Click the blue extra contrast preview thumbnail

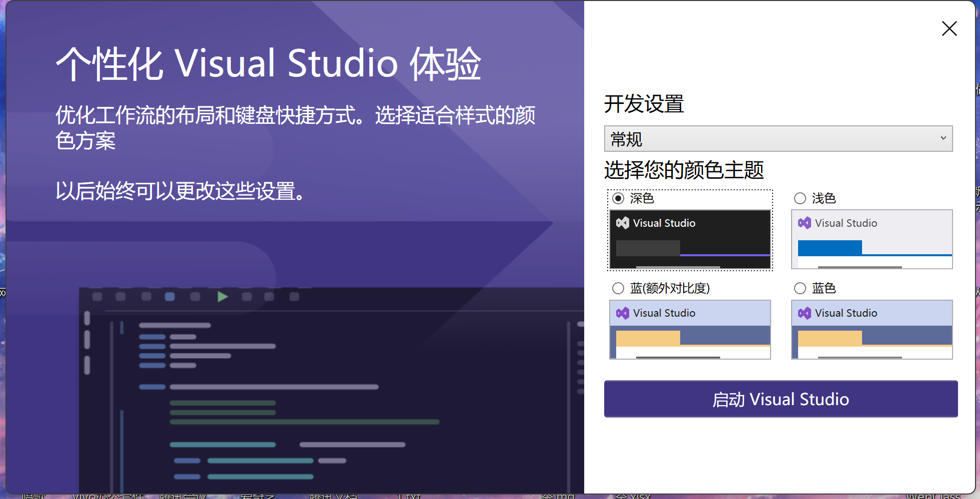pyautogui.click(x=690, y=329)
